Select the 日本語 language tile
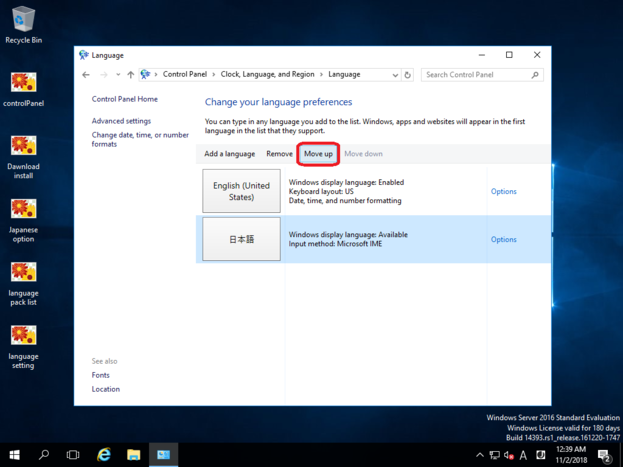 tap(241, 239)
